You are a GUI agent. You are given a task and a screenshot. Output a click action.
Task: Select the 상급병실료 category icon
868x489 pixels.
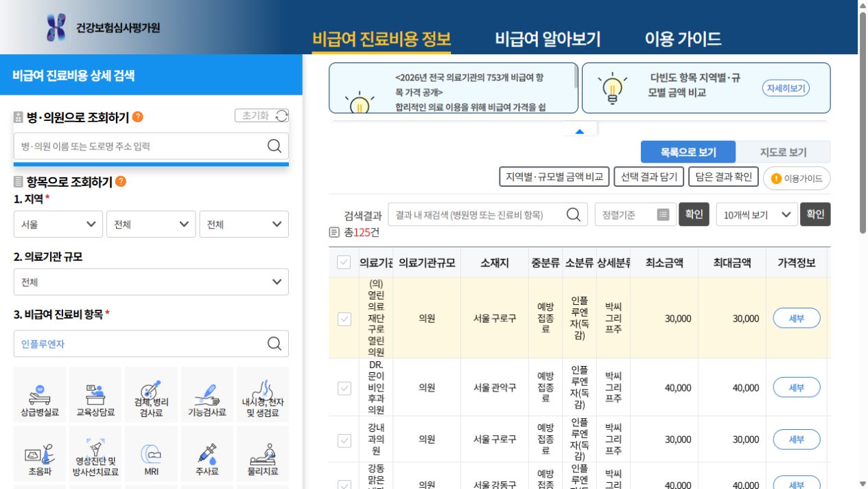(x=39, y=394)
